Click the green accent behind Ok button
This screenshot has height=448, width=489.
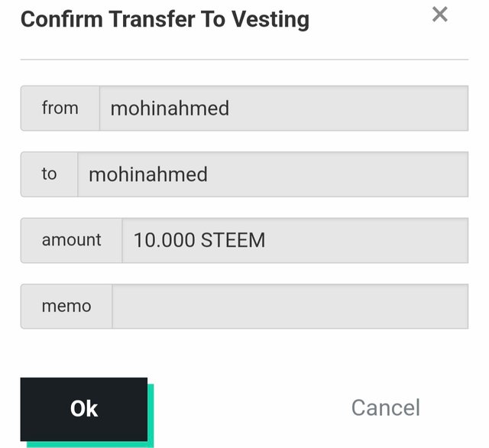point(151,415)
